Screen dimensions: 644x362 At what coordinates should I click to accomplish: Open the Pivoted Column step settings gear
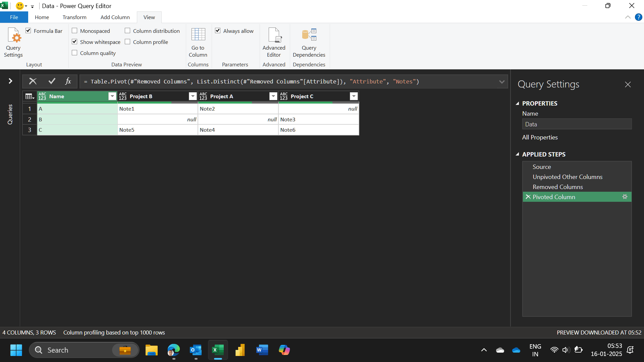point(625,197)
